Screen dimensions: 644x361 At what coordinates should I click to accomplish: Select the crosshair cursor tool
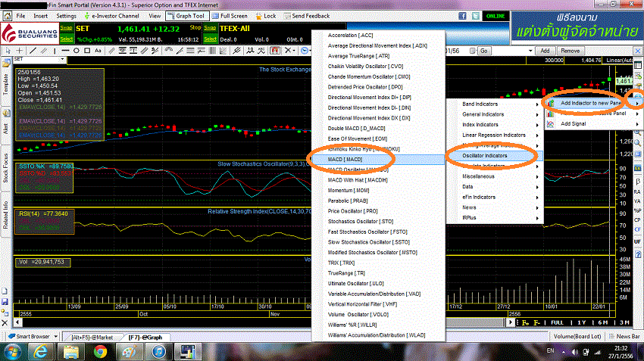pyautogui.click(x=19, y=51)
